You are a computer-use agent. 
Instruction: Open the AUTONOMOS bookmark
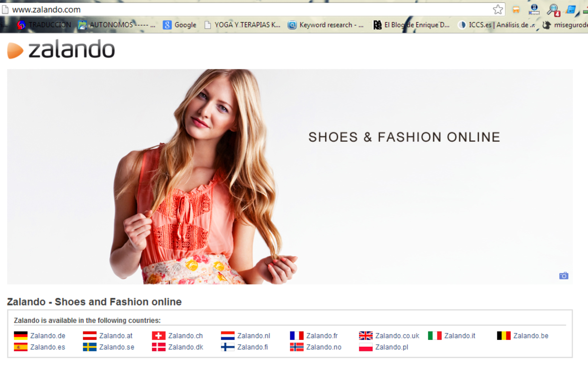(x=117, y=25)
